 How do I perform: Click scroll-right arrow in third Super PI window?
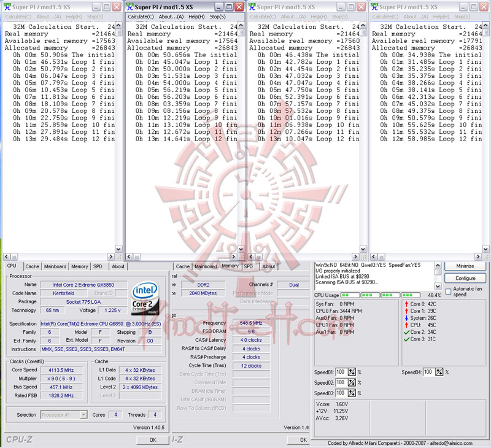tap(355, 257)
